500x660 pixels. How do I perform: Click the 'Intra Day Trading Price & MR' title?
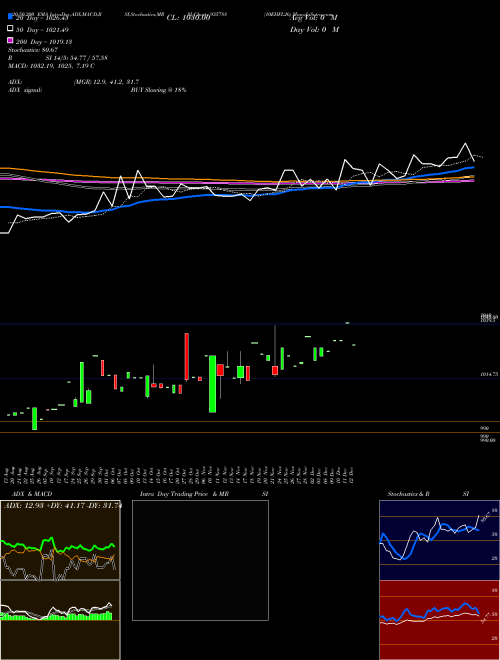tap(184, 494)
